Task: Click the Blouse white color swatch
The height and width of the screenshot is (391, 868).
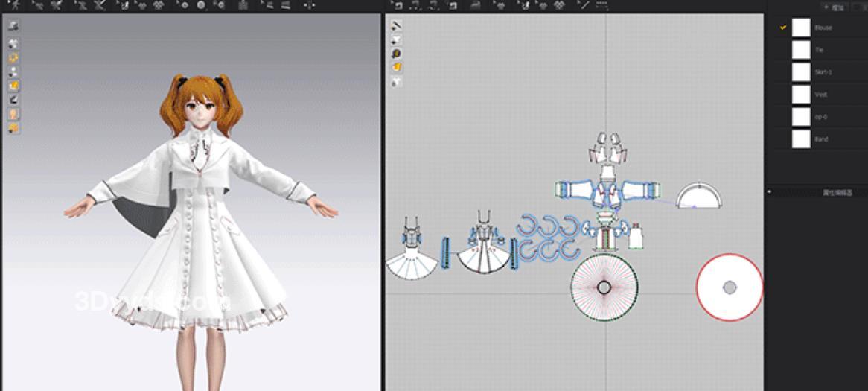Action: (801, 28)
